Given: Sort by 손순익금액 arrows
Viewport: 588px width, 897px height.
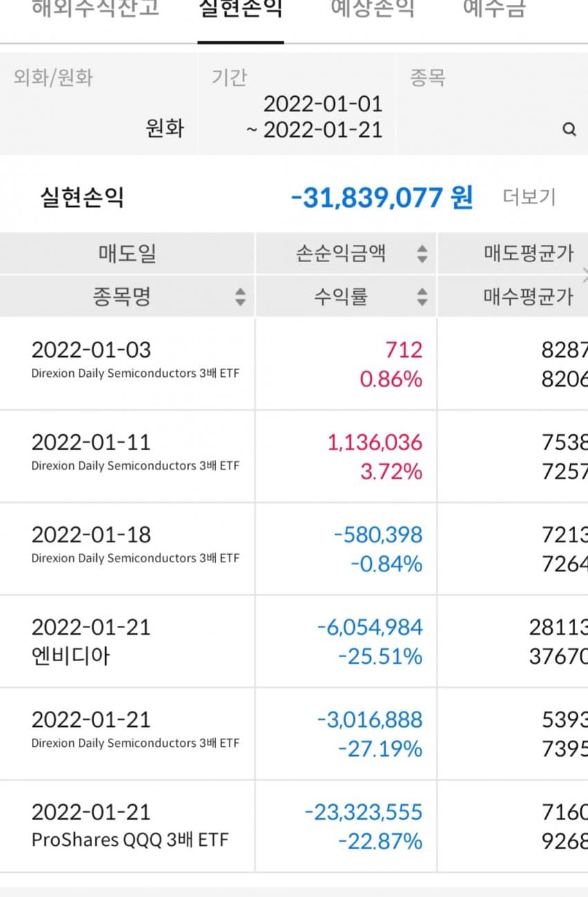Looking at the screenshot, I should pos(422,254).
